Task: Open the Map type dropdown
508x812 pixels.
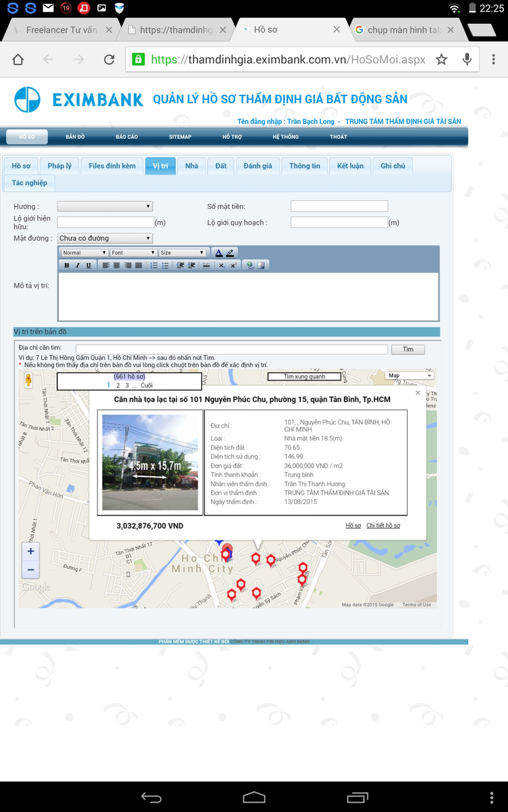Action: [409, 376]
